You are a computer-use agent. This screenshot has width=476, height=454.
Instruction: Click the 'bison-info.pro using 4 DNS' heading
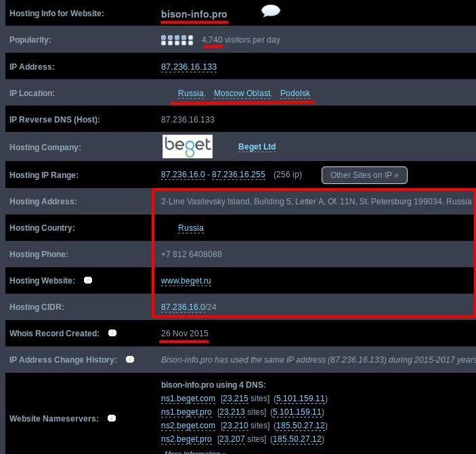pyautogui.click(x=213, y=384)
